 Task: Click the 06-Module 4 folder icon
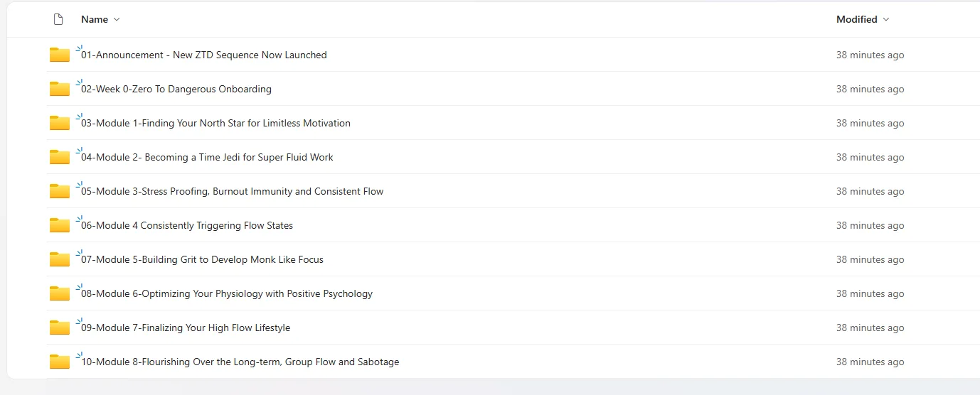click(x=60, y=225)
